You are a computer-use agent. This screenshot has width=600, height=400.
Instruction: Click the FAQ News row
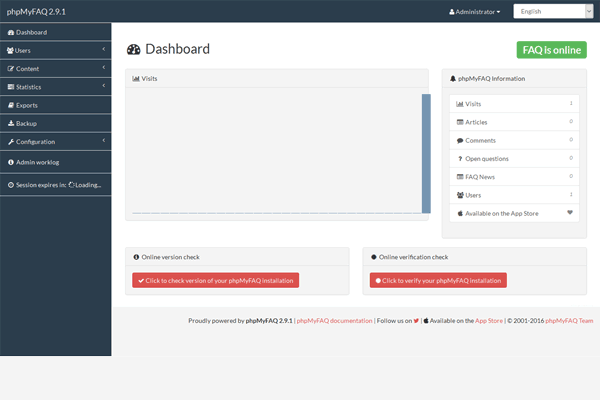[514, 177]
